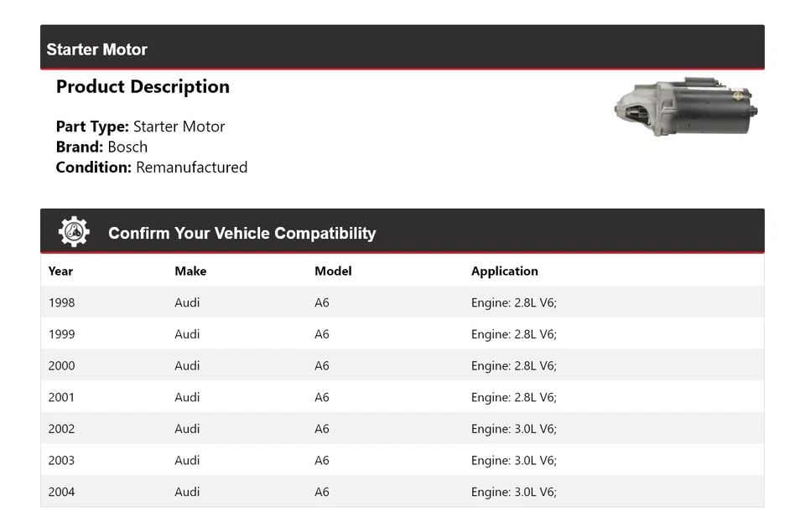Click the Starter Motor header title
The image size is (805, 532).
pos(97,49)
